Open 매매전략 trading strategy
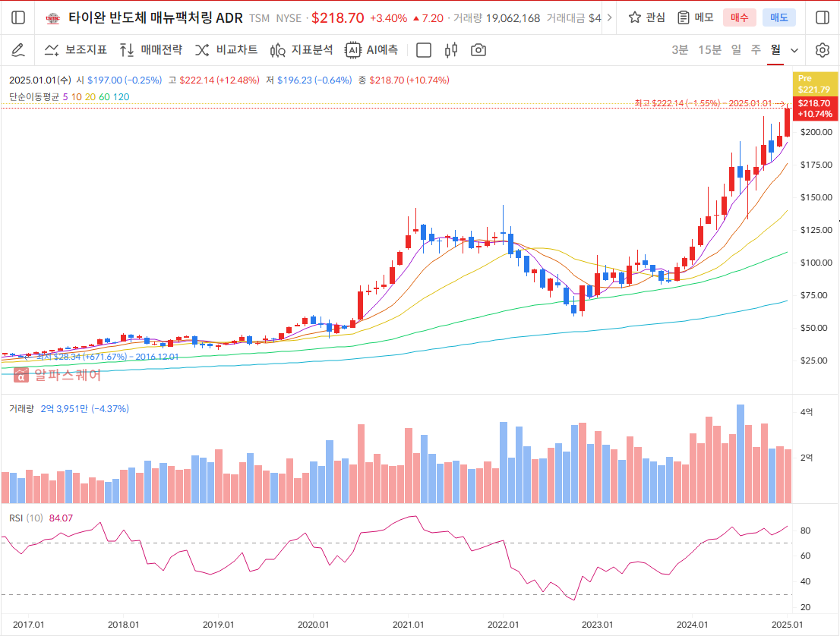840x636 pixels. pos(151,50)
